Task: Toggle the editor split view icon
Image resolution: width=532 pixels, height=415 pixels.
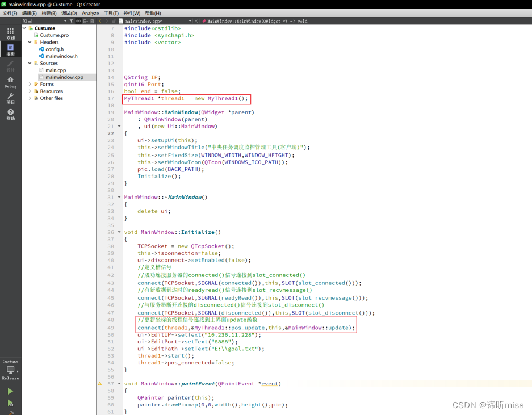Action: pos(85,20)
